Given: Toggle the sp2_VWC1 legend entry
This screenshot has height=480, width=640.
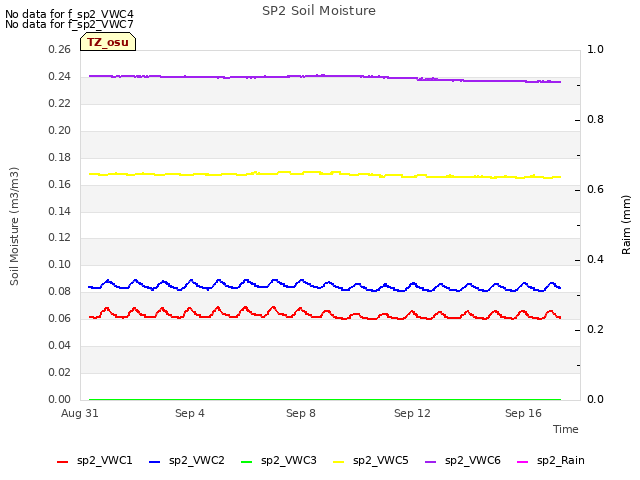Looking at the screenshot, I should [95, 461].
